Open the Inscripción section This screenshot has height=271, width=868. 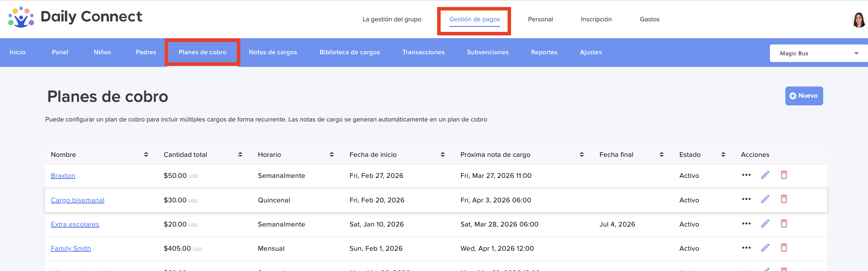(x=596, y=19)
